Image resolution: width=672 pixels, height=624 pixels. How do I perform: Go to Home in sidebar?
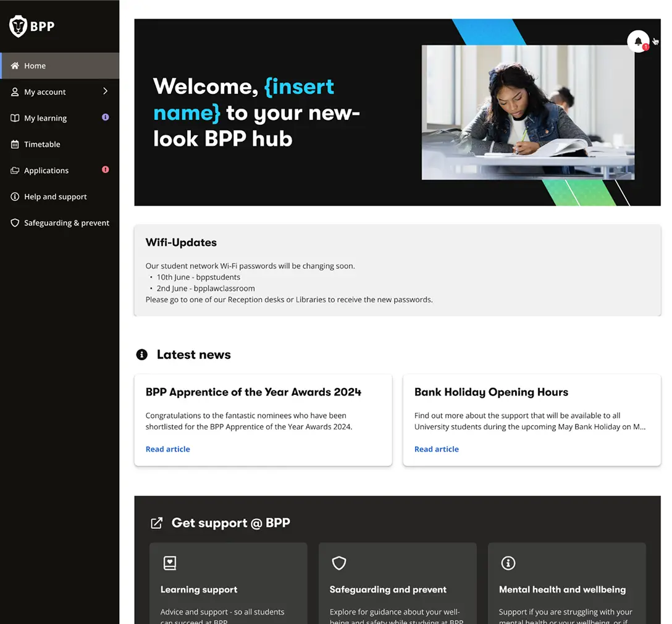(x=59, y=65)
